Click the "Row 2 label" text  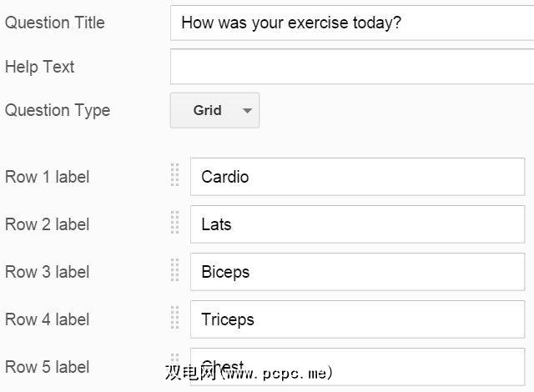48,224
